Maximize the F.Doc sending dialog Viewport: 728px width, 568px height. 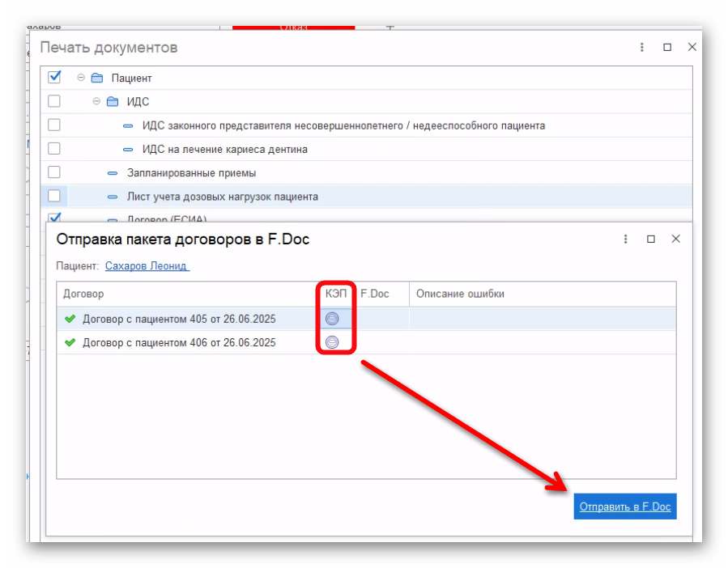coord(651,239)
